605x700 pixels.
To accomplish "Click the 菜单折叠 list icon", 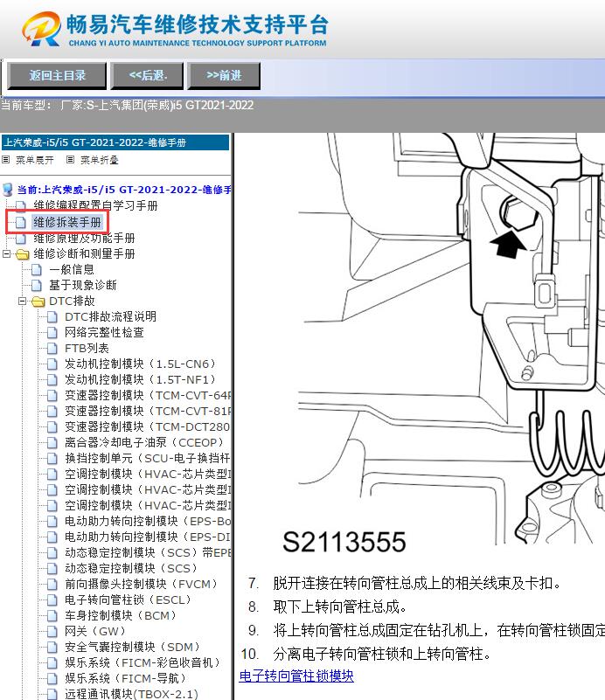I will (x=70, y=159).
